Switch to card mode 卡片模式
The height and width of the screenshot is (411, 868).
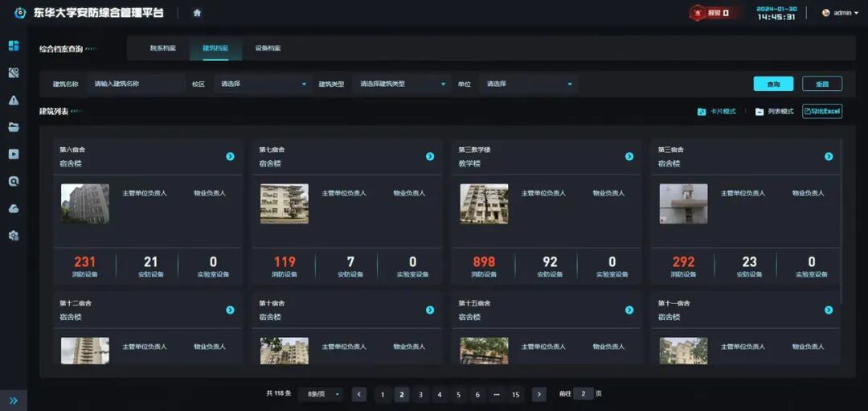pyautogui.click(x=716, y=111)
